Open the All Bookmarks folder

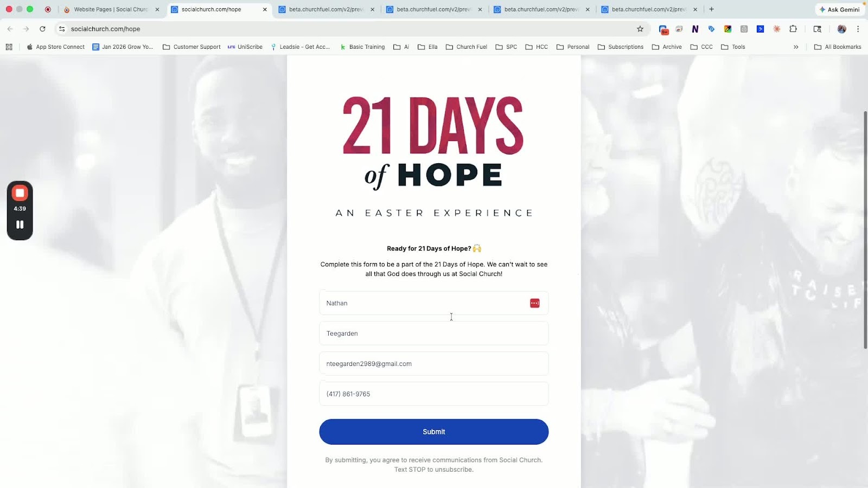click(838, 47)
